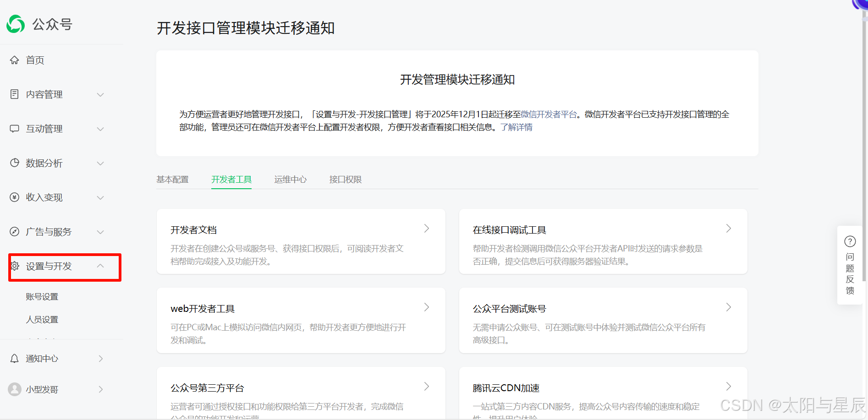The image size is (868, 420).
Task: Open the 互动管理 chat icon
Action: (14, 129)
